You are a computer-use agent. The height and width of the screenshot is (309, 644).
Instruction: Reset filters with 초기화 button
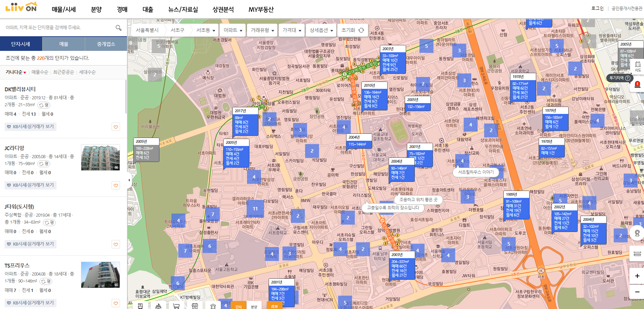click(x=353, y=30)
